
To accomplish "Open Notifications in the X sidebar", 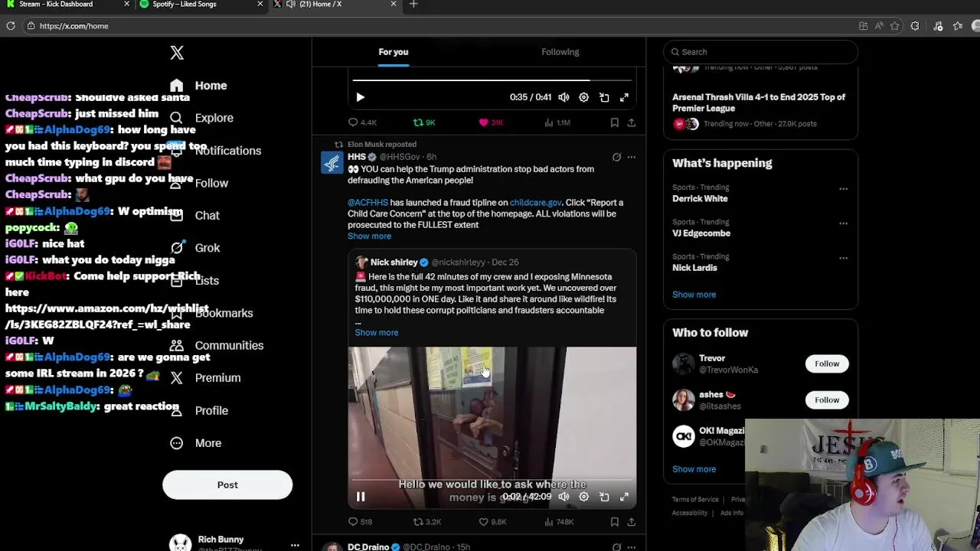I will 215,151.
